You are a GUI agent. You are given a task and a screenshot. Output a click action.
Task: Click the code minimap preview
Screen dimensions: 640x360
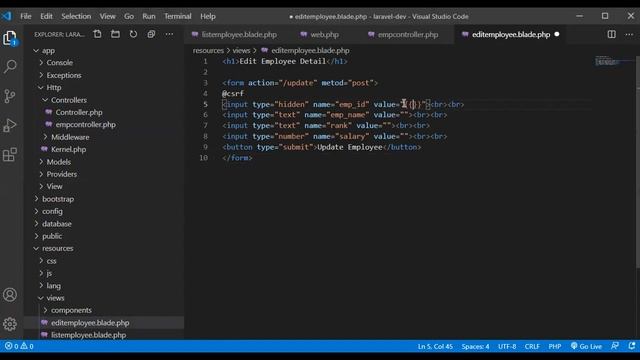coord(607,61)
